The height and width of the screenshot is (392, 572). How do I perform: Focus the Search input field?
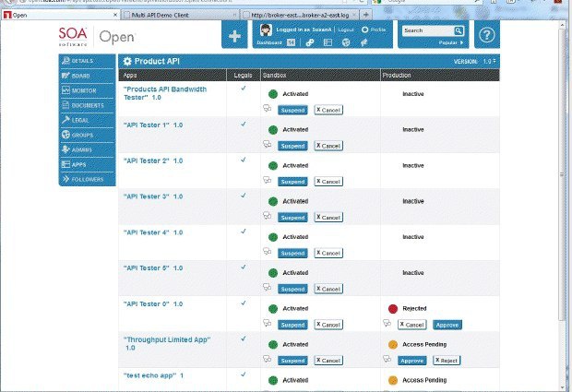(x=428, y=30)
